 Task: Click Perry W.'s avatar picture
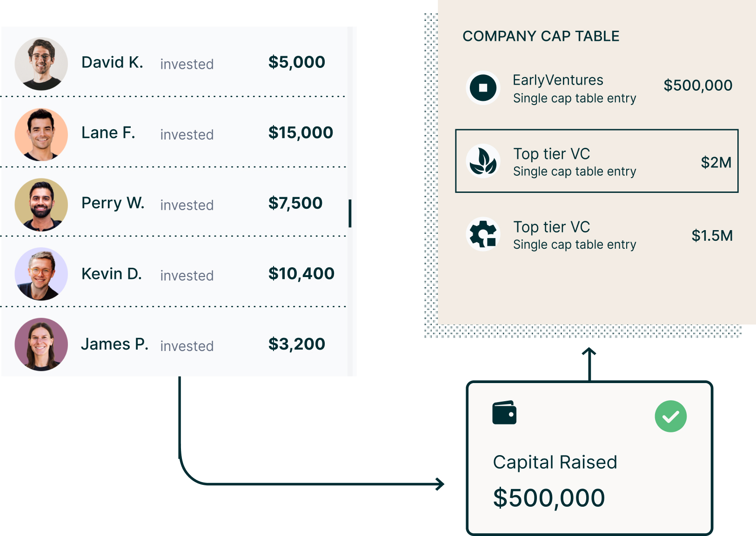tap(41, 205)
